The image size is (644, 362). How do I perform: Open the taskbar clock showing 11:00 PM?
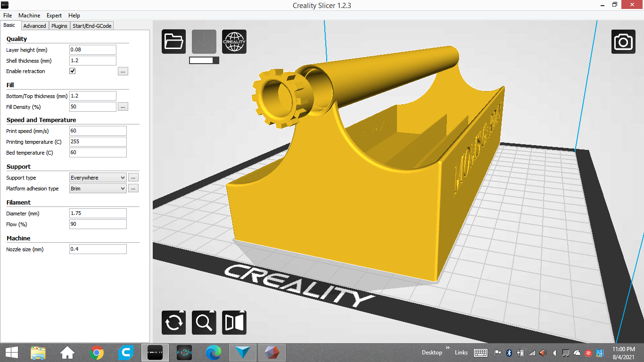click(623, 353)
